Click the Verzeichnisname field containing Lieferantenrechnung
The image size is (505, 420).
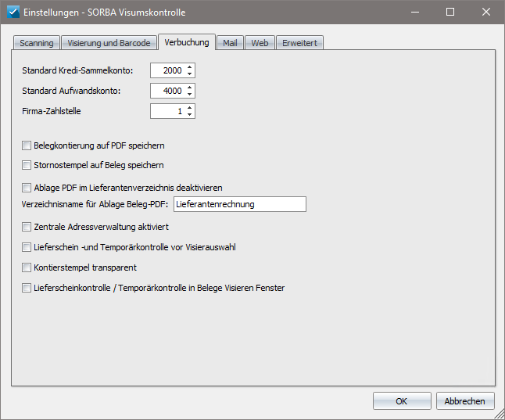[240, 204]
